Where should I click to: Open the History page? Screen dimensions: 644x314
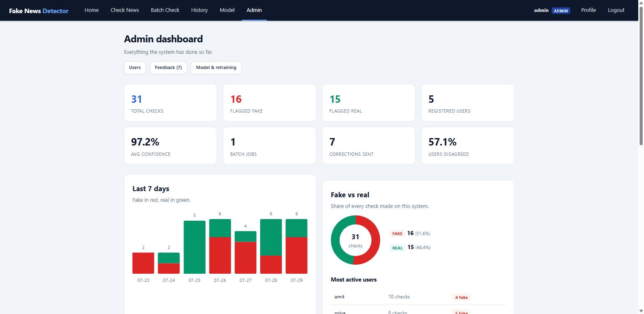point(199,10)
